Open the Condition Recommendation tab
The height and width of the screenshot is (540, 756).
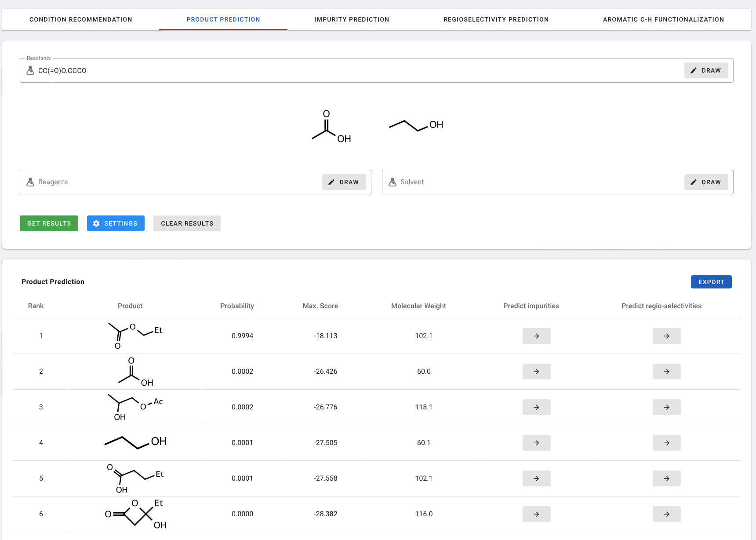tap(81, 19)
